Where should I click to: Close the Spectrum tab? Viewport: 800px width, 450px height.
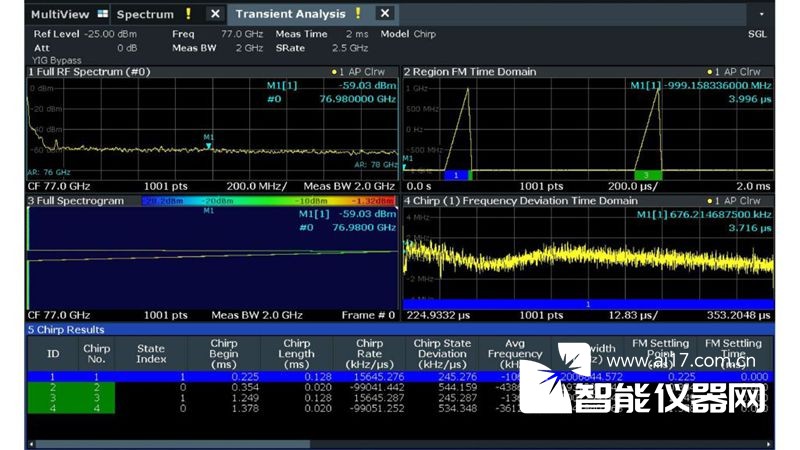click(x=215, y=14)
